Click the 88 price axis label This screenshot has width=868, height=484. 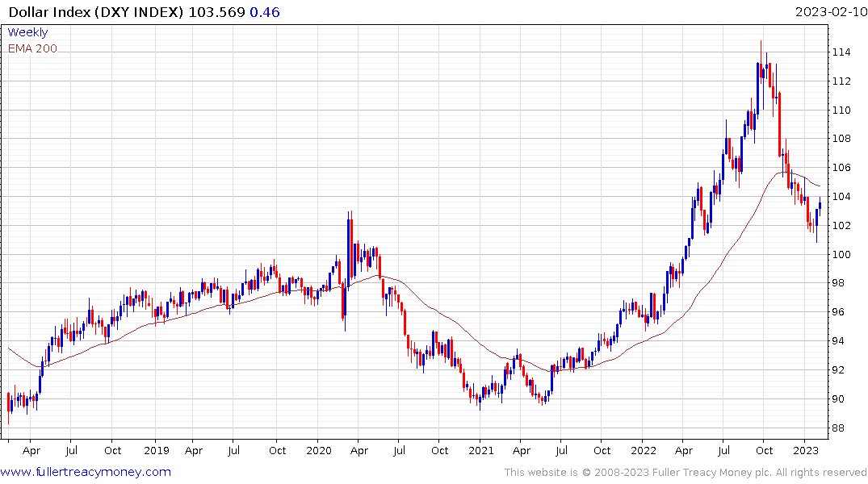838,428
